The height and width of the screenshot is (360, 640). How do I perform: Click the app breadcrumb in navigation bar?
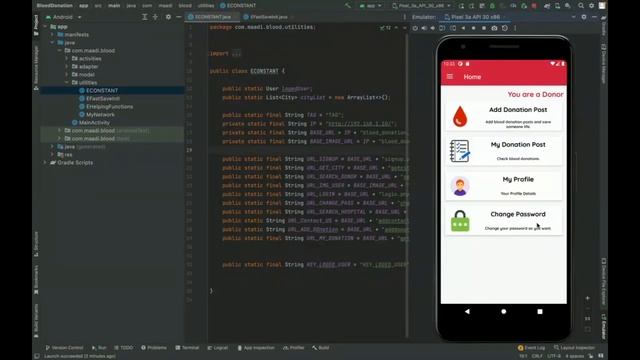(x=83, y=6)
